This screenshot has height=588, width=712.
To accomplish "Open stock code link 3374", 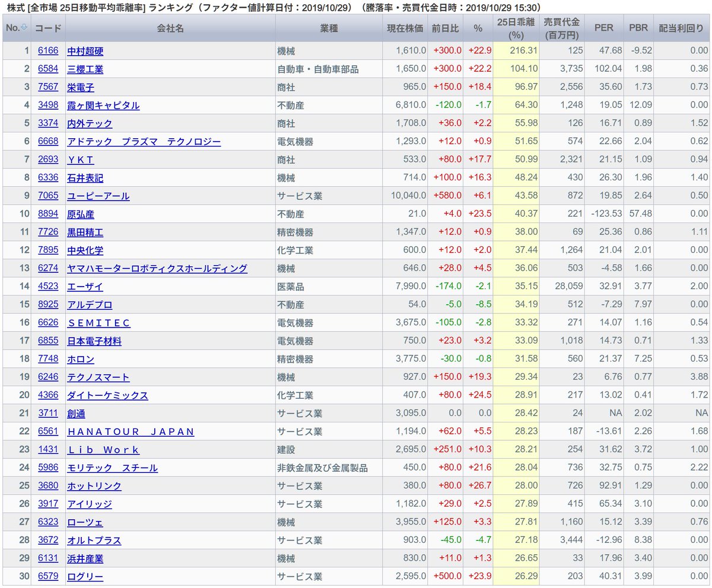I will tap(48, 123).
